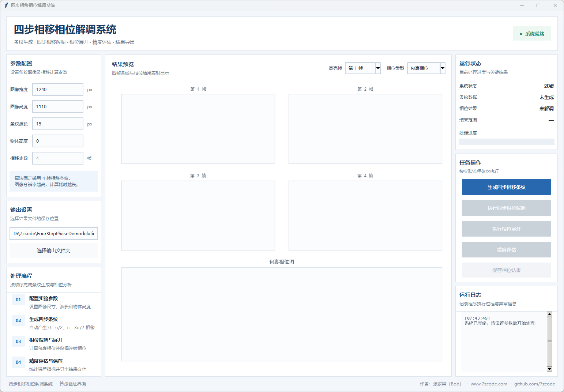Click the 02 step number badge
This screenshot has height=392, width=564.
coord(18,321)
